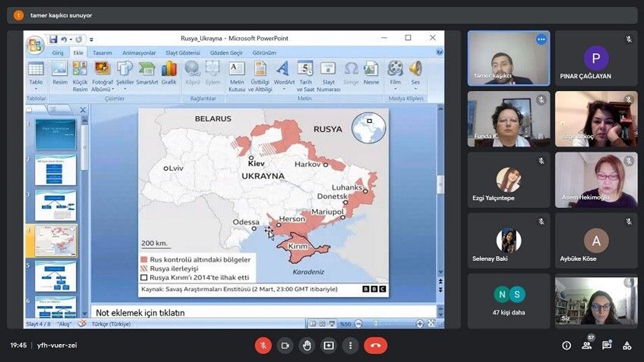This screenshot has height=362, width=644.
Task: Click the red leave call button
Action: (x=375, y=345)
